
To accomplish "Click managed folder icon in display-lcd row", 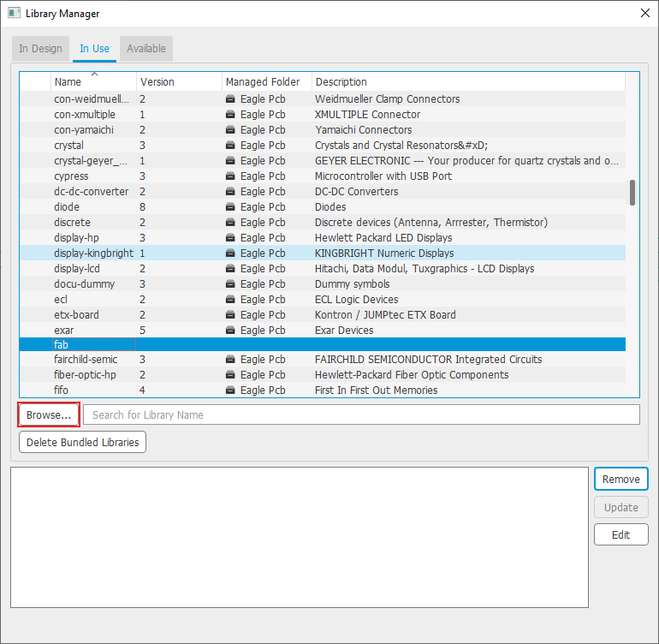I will (x=230, y=268).
